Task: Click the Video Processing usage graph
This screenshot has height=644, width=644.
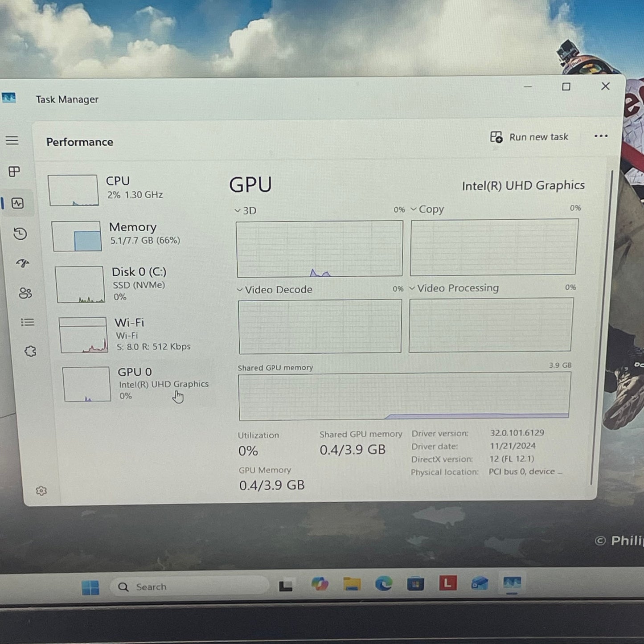Action: 491,325
